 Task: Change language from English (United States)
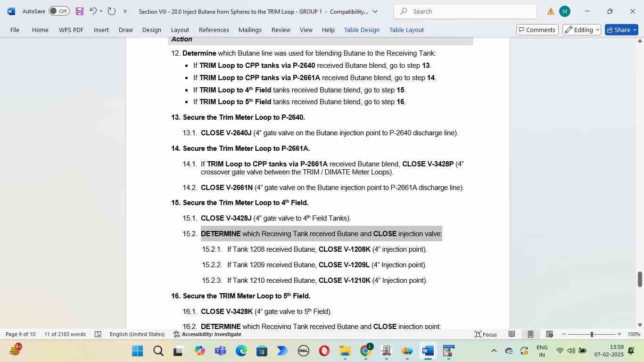pyautogui.click(x=137, y=334)
